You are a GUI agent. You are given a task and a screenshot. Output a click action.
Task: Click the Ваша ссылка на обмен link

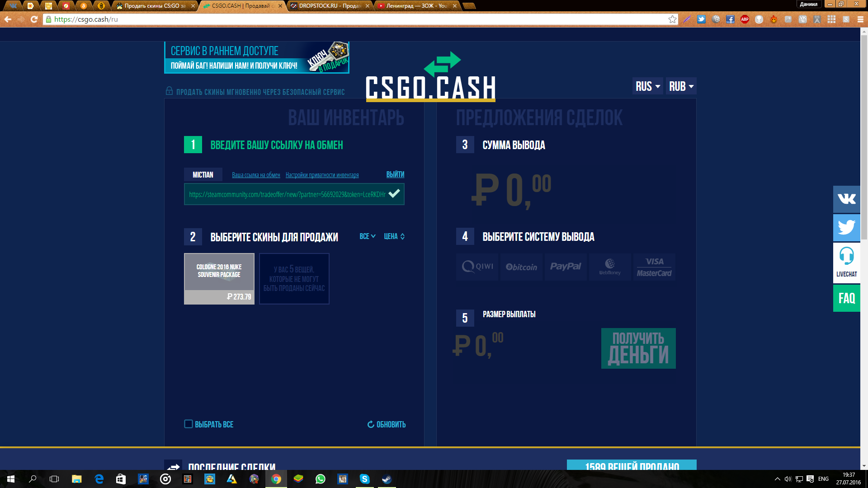256,175
